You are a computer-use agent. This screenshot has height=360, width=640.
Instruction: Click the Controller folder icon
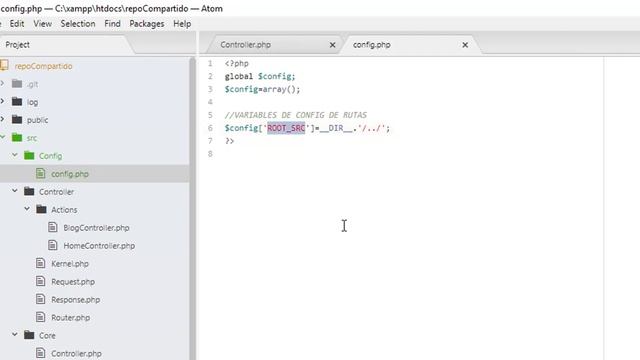tap(29, 191)
